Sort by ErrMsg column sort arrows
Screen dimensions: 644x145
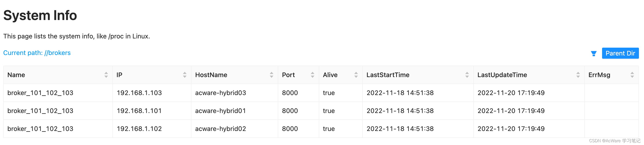click(x=632, y=75)
